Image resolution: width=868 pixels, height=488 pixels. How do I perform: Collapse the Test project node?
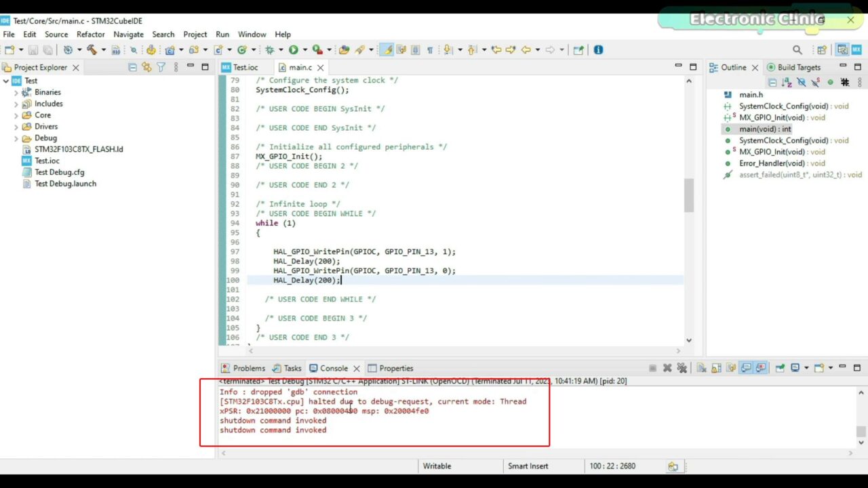(6, 81)
